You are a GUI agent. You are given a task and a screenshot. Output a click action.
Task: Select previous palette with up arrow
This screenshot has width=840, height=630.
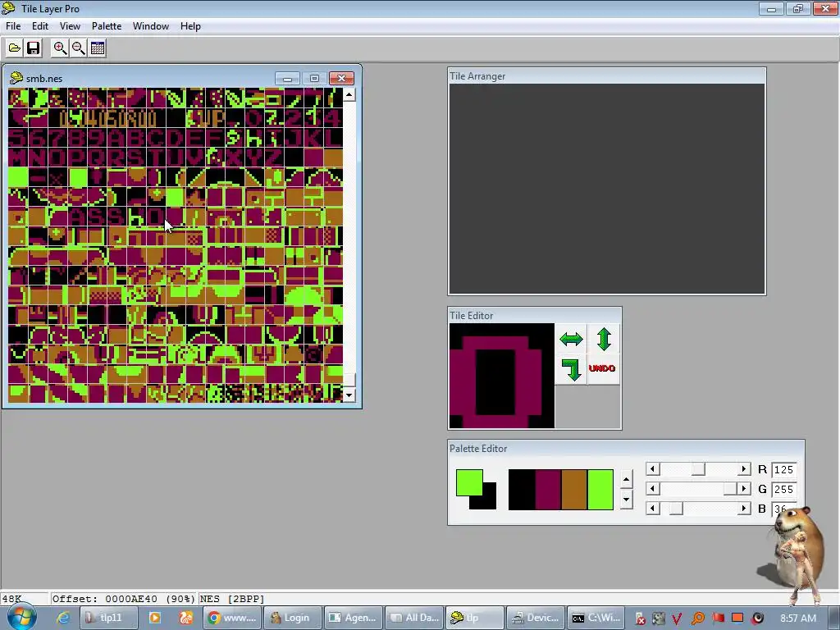pos(626,479)
